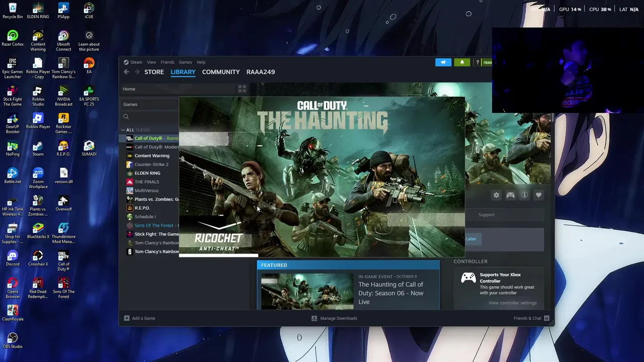This screenshot has height=362, width=644.
Task: Switch to the LIBRARY tab
Action: click(x=183, y=72)
